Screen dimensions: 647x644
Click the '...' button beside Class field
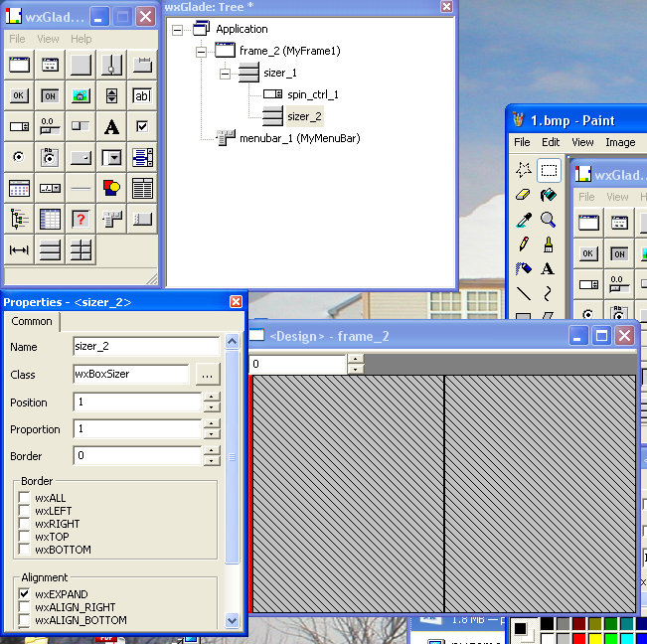click(x=206, y=375)
